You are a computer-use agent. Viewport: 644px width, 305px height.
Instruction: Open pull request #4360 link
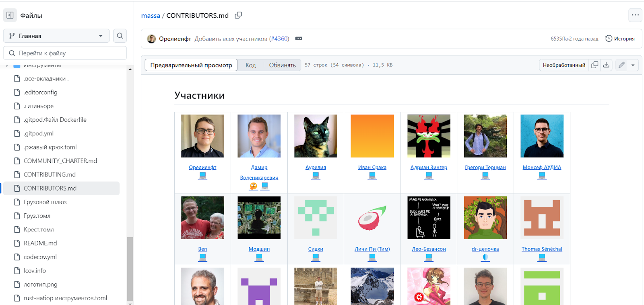(279, 39)
